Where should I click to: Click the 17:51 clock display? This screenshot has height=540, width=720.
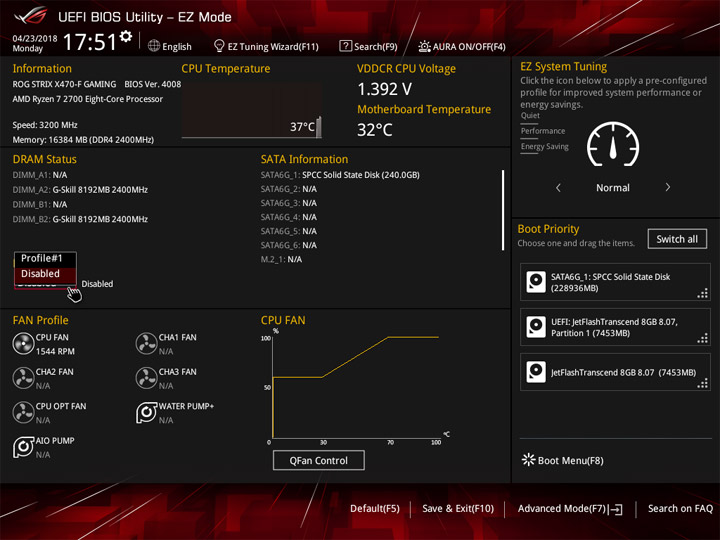tap(90, 42)
